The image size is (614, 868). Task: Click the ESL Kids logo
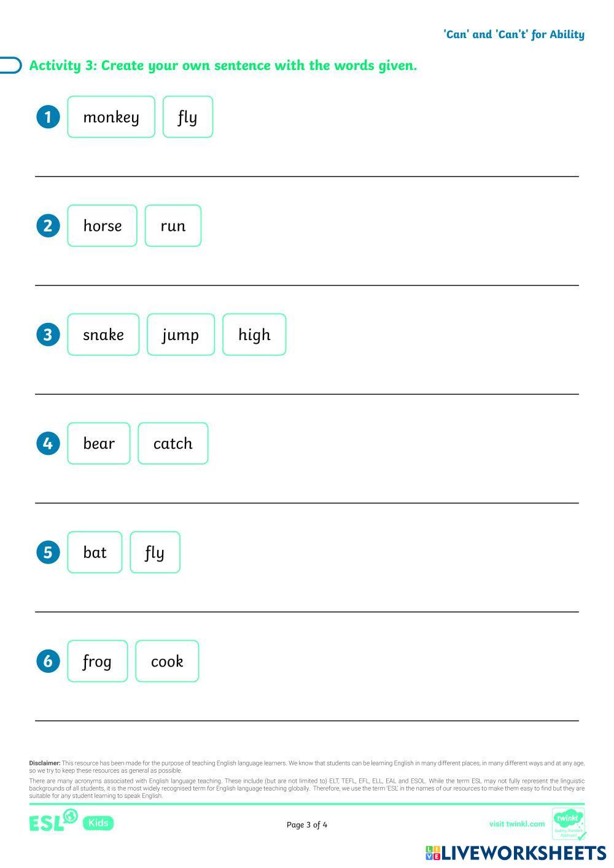[x=71, y=822]
